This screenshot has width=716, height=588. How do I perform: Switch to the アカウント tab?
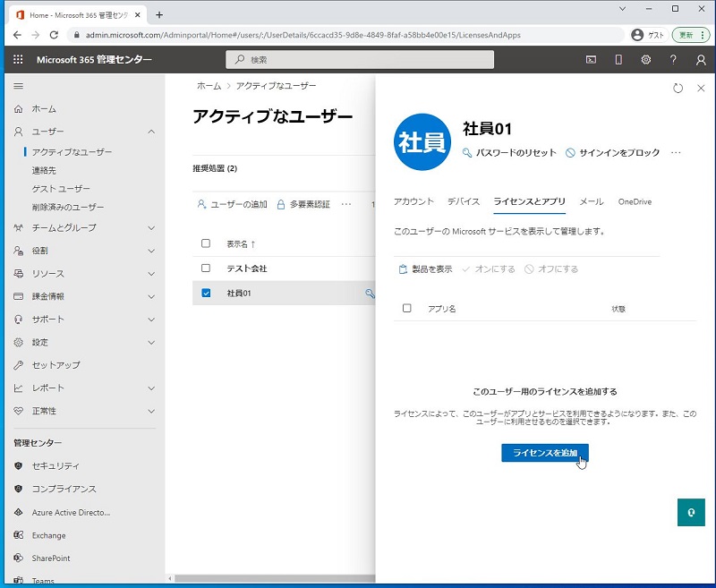point(413,201)
